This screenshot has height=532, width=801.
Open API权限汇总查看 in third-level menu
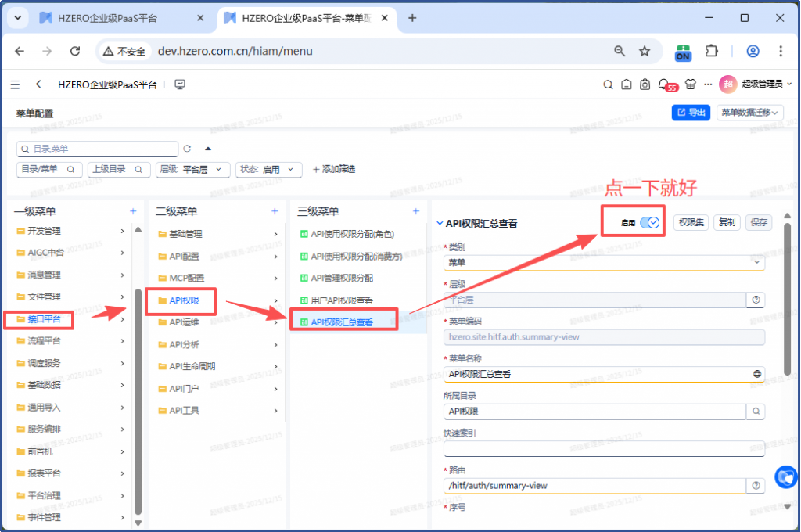[342, 322]
